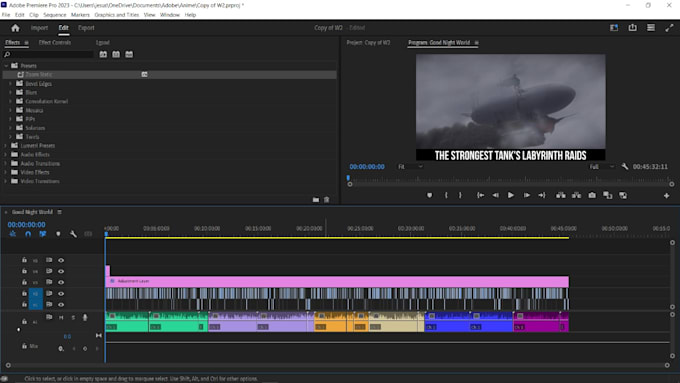Filter effects by YUV Effects badge icon
Screen dimensions: 680x383
click(129, 54)
